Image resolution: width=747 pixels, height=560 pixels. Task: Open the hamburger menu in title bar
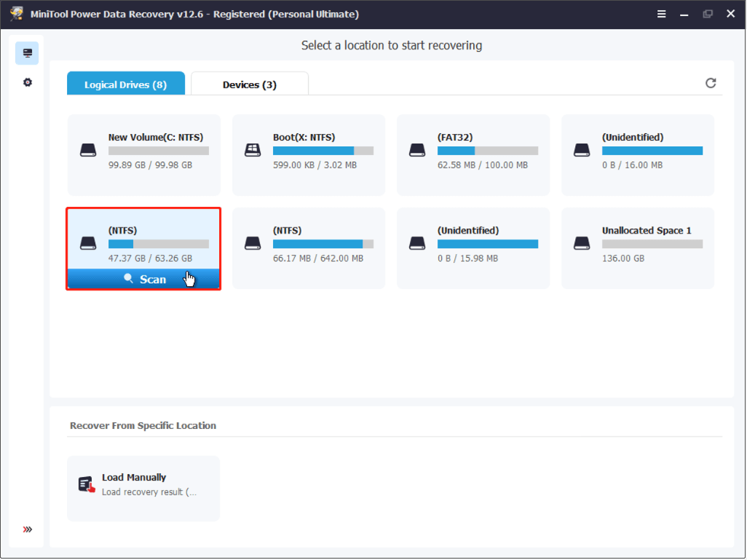click(661, 14)
